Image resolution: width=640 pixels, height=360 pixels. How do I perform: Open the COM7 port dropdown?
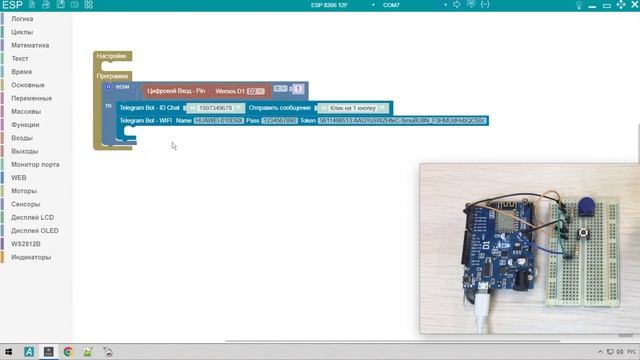pyautogui.click(x=415, y=5)
